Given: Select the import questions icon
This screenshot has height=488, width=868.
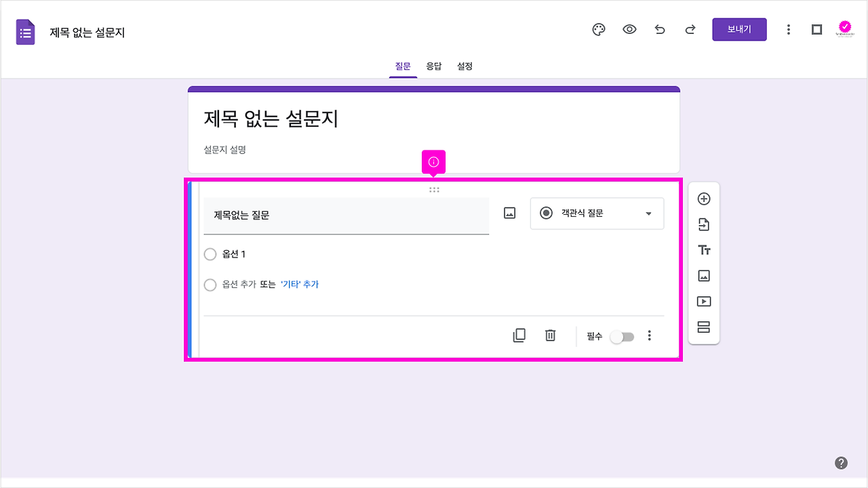Looking at the screenshot, I should tap(704, 224).
